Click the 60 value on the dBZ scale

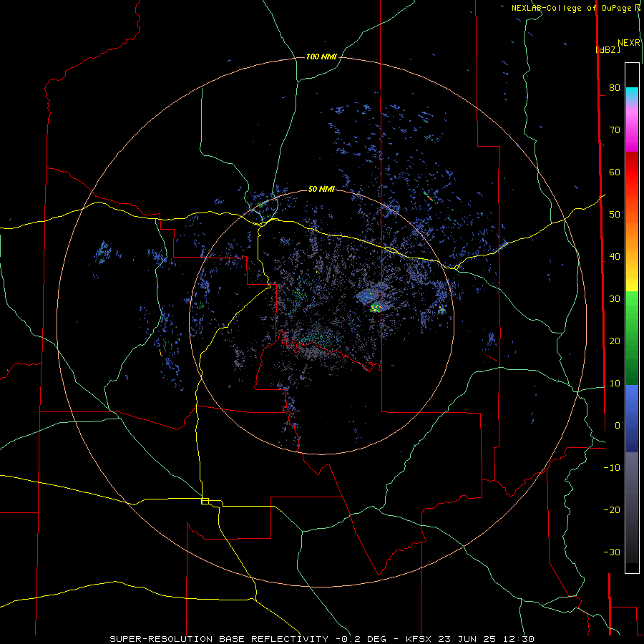click(615, 172)
